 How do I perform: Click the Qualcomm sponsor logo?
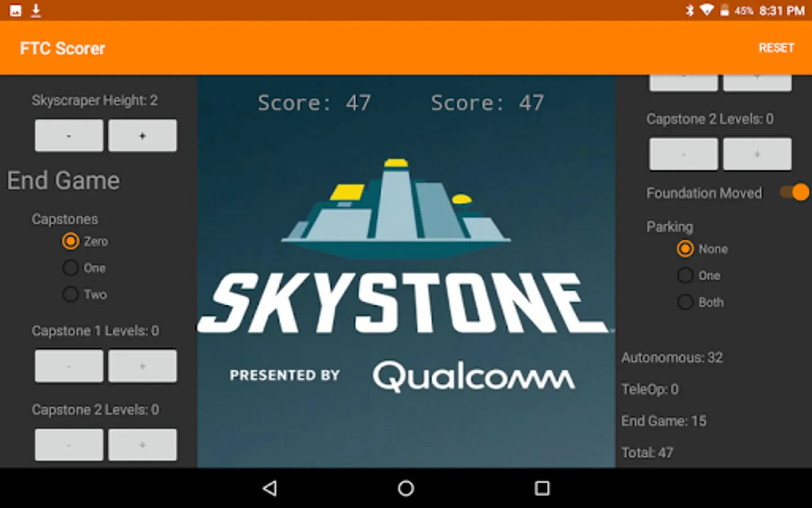(x=474, y=376)
